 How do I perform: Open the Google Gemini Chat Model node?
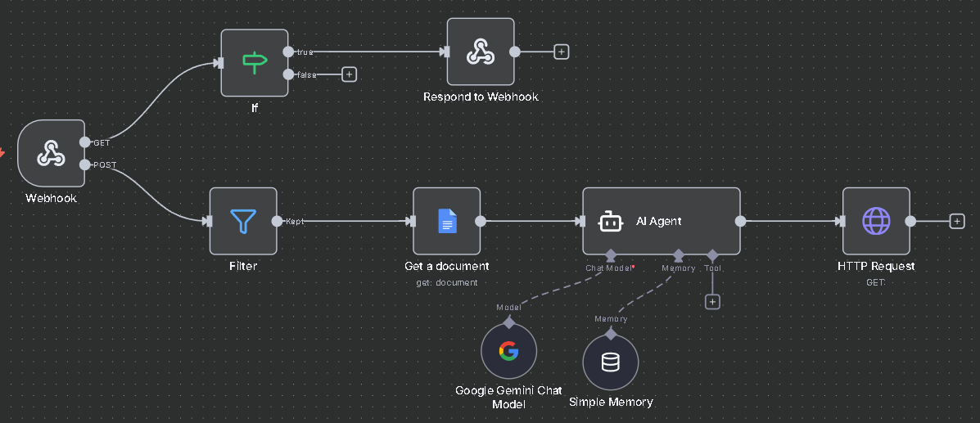pos(508,352)
